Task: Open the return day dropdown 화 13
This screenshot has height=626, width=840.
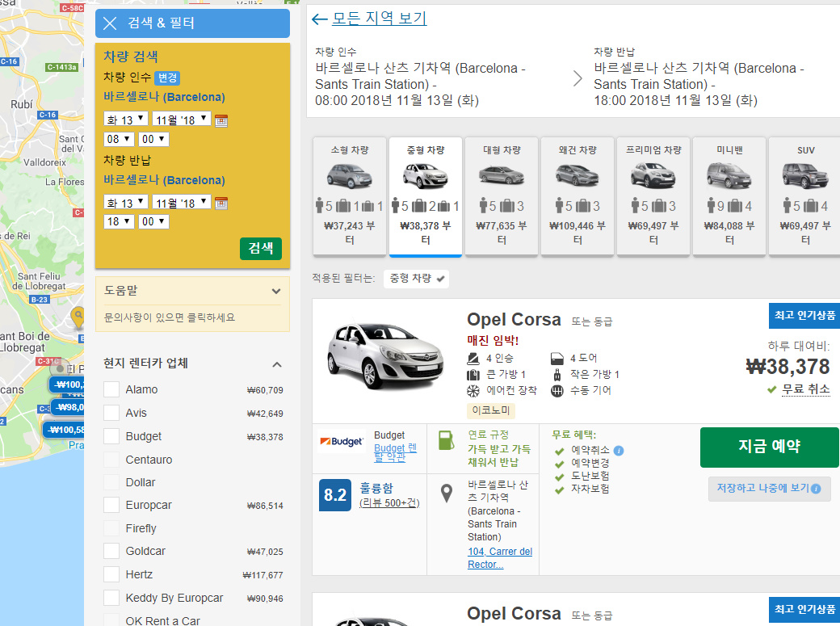Action: 126,202
